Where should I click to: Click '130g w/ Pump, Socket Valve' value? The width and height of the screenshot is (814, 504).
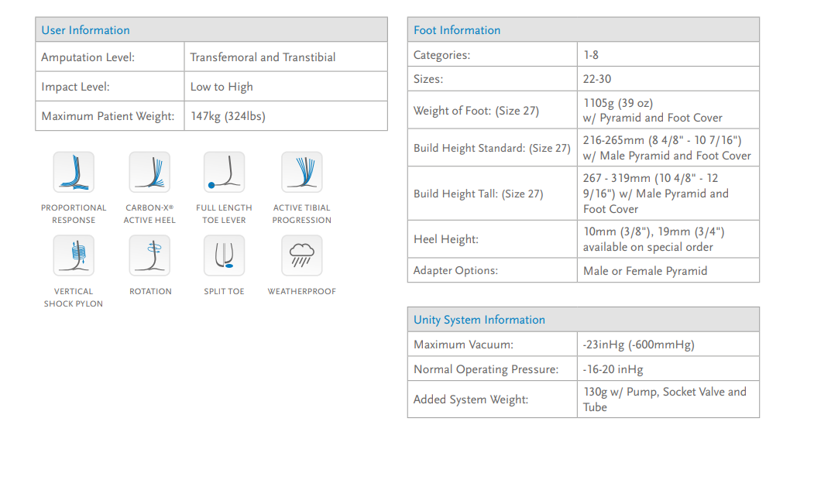pyautogui.click(x=665, y=399)
